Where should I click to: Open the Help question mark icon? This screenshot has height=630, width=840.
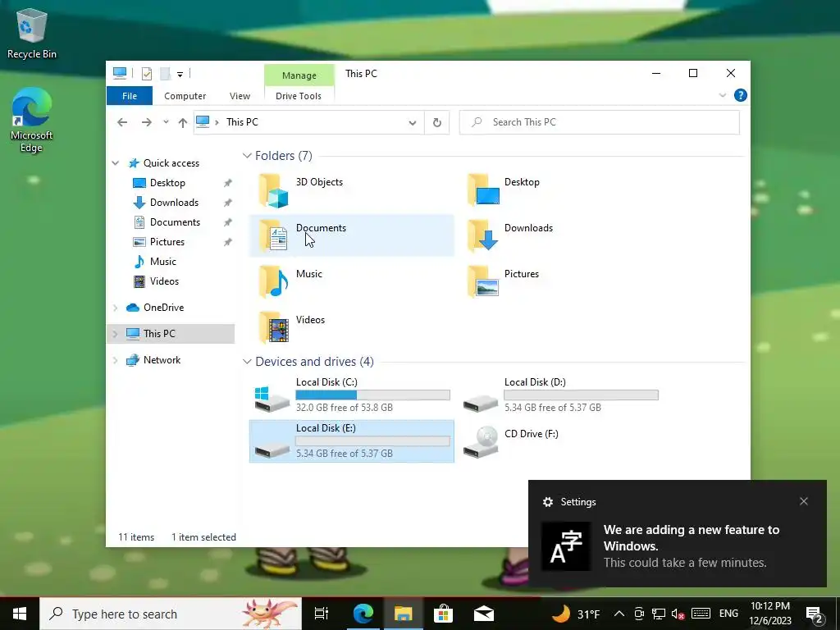click(x=741, y=95)
